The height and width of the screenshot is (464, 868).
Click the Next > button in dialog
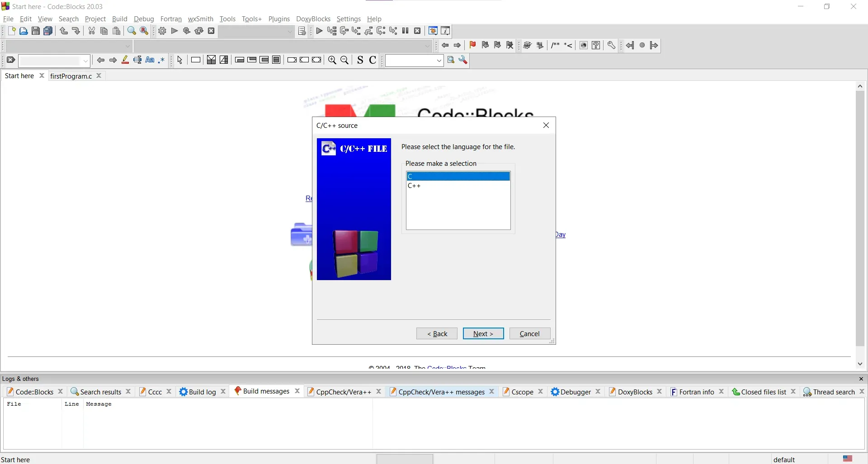(x=483, y=333)
